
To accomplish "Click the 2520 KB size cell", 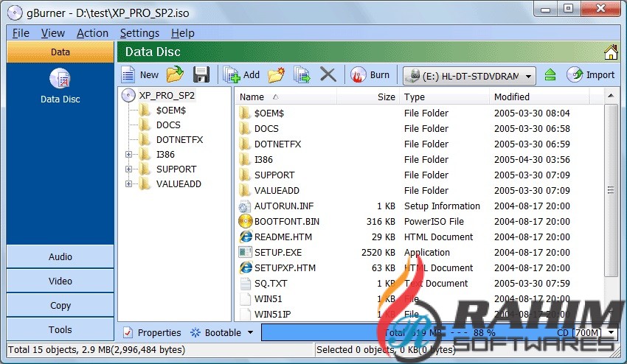I will tap(378, 253).
